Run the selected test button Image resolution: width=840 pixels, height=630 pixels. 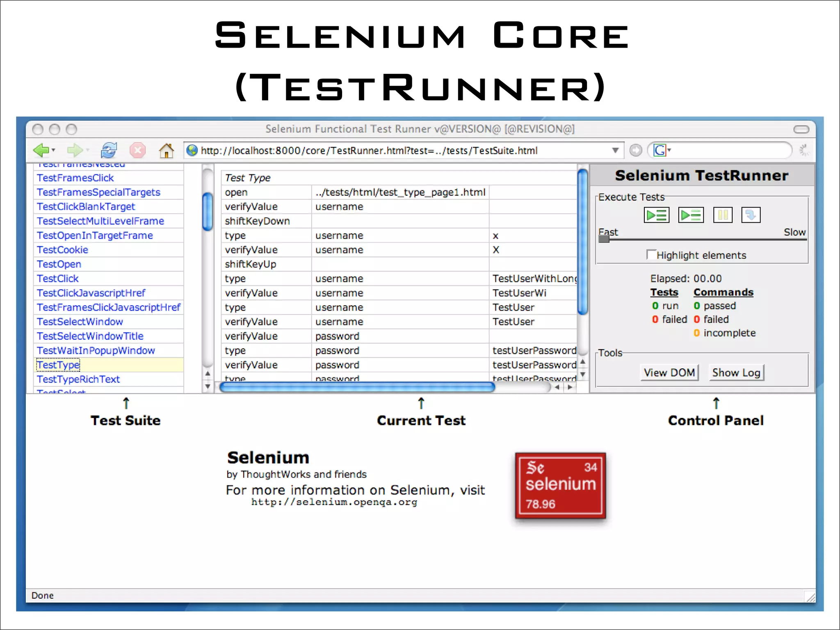point(691,215)
